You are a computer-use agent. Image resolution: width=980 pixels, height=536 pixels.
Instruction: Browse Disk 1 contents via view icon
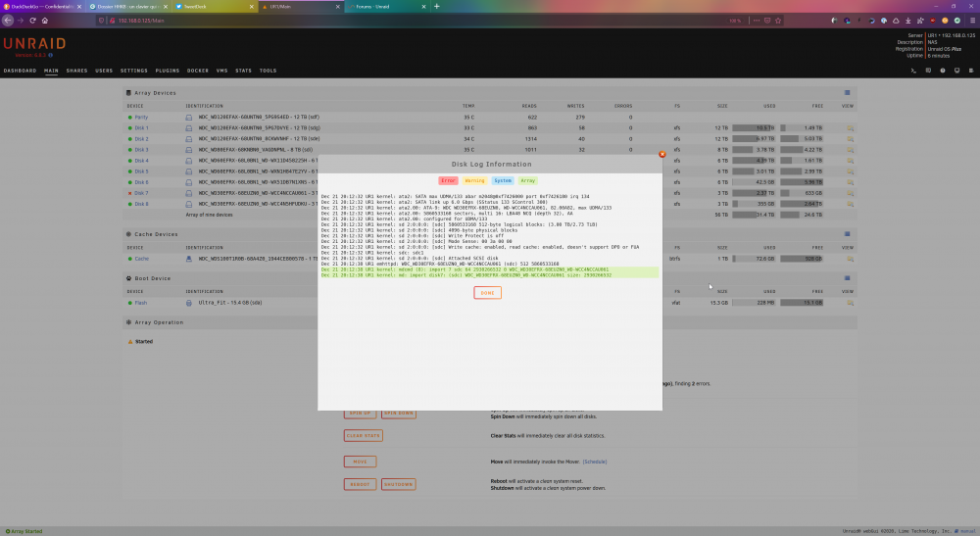point(850,128)
